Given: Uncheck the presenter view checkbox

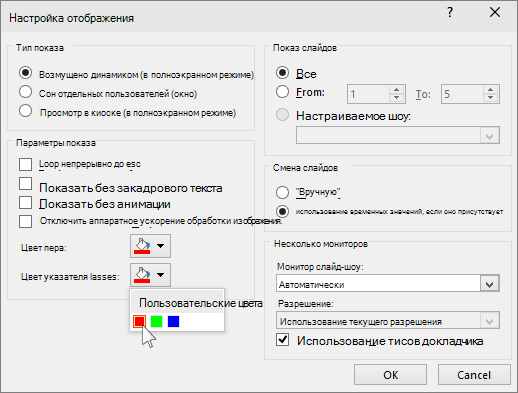Looking at the screenshot, I should click(283, 340).
